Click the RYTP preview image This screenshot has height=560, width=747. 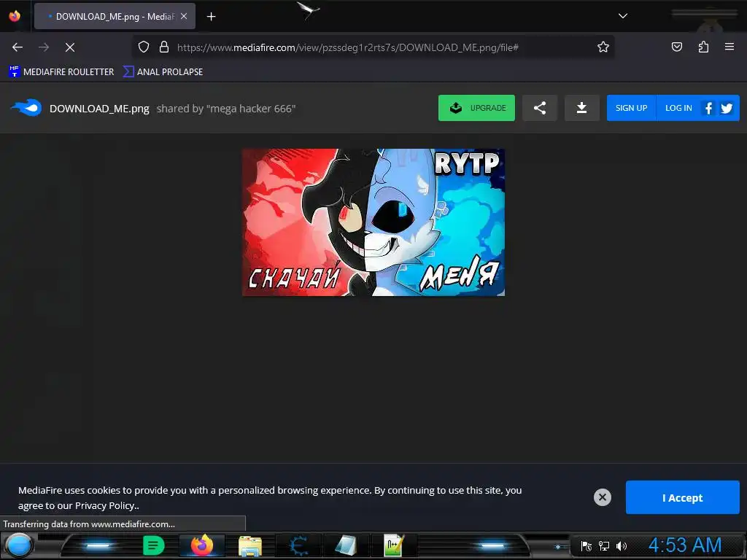click(373, 222)
